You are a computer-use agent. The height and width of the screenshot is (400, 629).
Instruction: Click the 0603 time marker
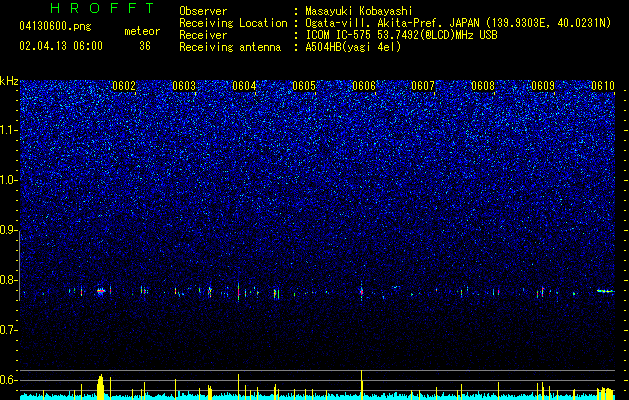(184, 86)
